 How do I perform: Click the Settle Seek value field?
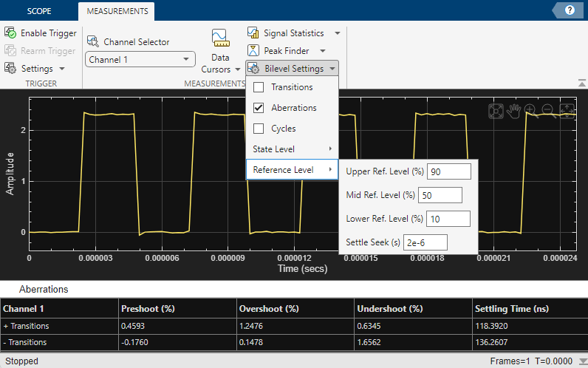click(425, 242)
